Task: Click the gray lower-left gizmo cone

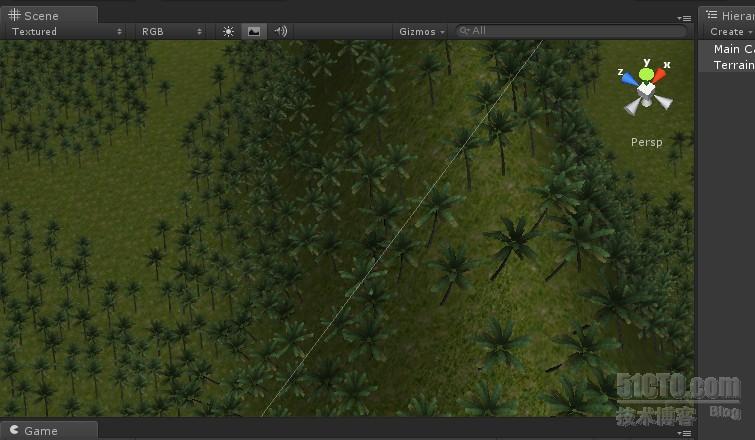Action: (x=632, y=106)
